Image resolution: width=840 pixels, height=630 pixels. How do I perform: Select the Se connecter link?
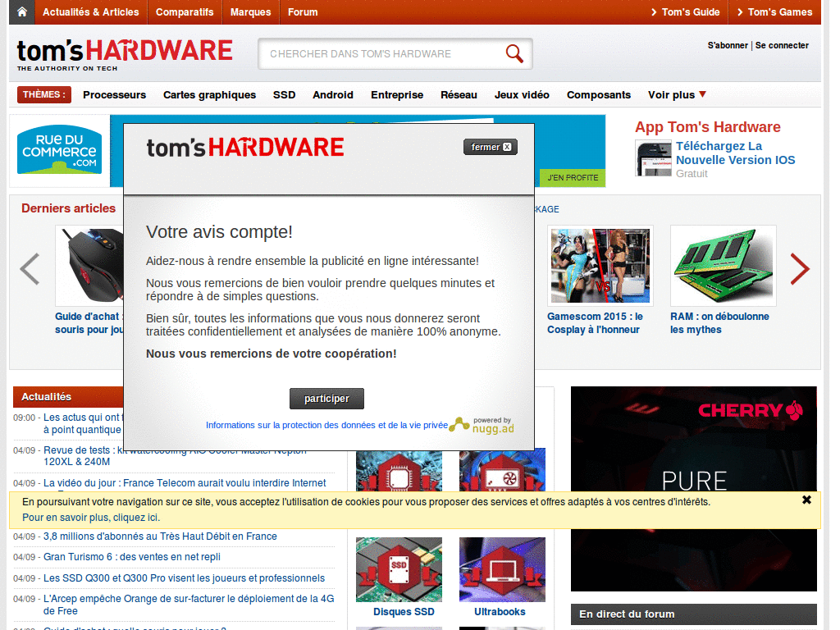781,45
